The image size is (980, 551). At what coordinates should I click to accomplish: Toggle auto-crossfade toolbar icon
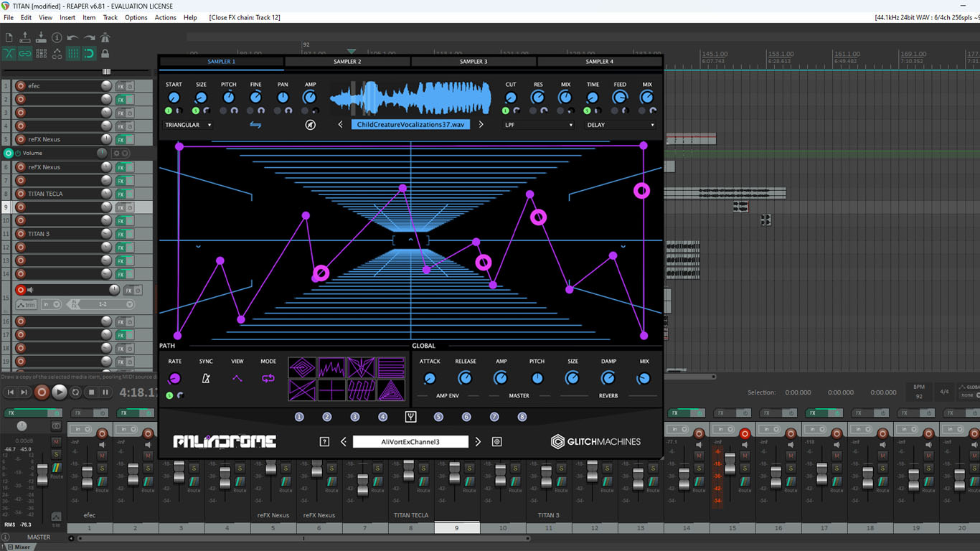[9, 53]
